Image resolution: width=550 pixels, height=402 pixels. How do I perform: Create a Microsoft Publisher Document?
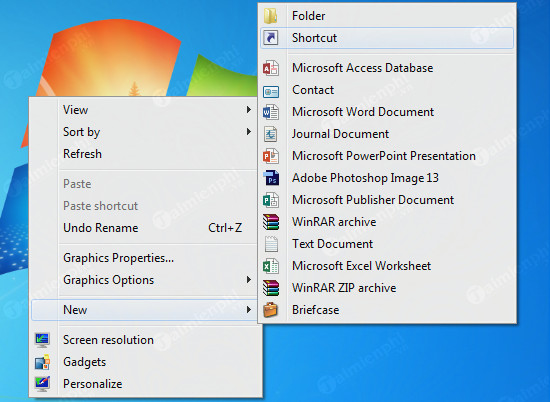click(387, 200)
